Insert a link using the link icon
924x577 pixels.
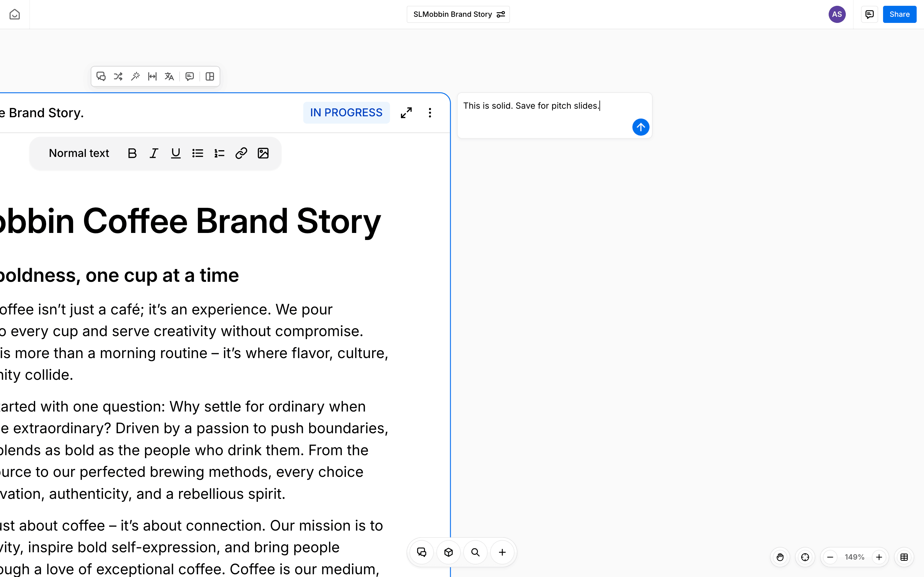click(241, 153)
